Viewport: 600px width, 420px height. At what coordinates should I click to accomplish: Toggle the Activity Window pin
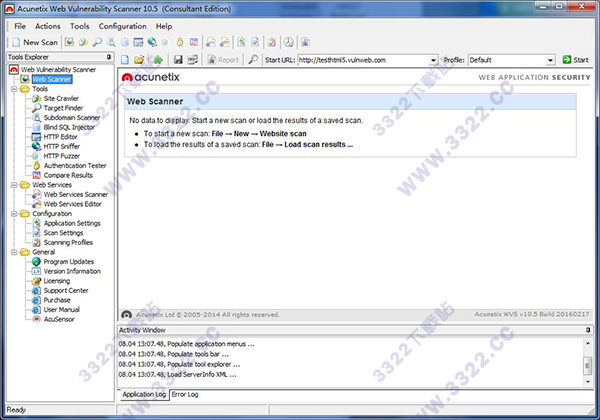click(x=588, y=330)
